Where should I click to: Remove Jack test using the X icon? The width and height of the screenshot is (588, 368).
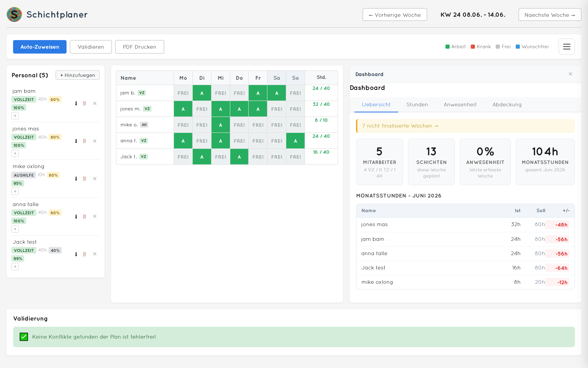(x=95, y=254)
